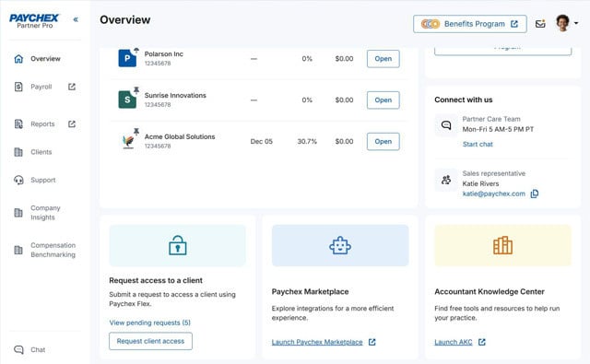The image size is (590, 364).
Task: Click external icon beside Launch Paychex Marketplace
Action: [x=372, y=342]
